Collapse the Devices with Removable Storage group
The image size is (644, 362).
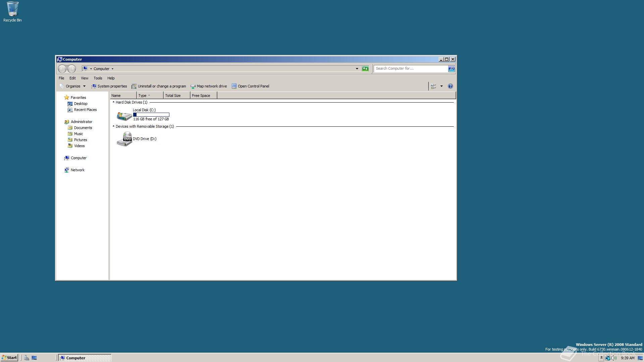[113, 126]
